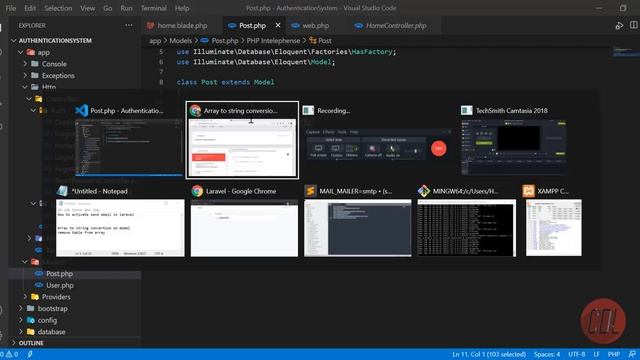Switch to MAIL_MAILER=smtp Sublime window
This screenshot has height=360, width=640.
point(358,228)
